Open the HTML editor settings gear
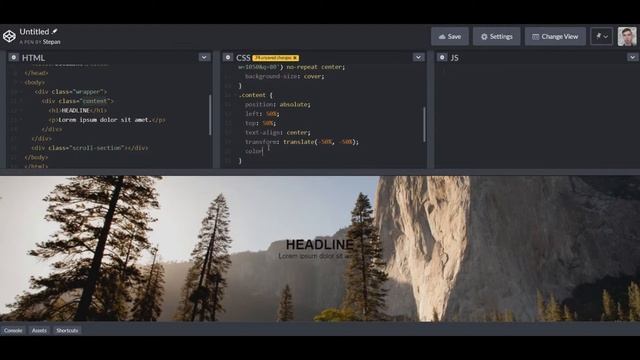The image size is (640, 360). click(x=13, y=58)
